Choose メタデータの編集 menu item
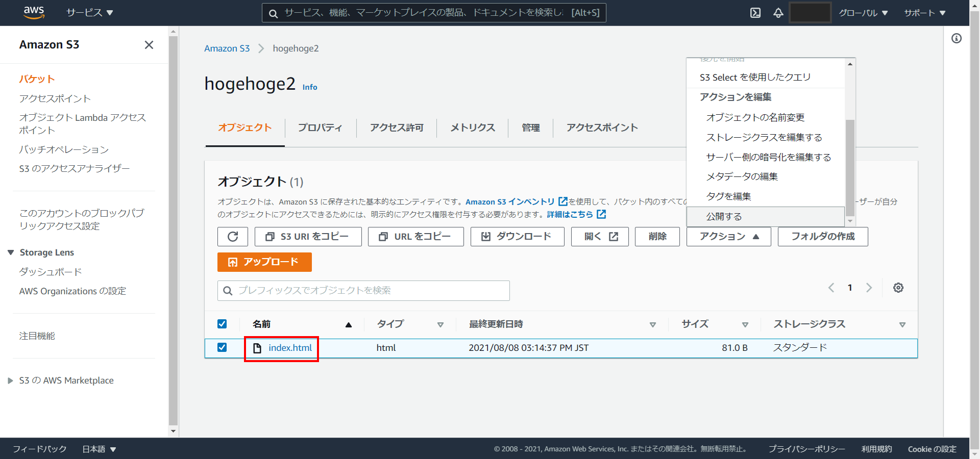This screenshot has height=459, width=980. [x=766, y=176]
